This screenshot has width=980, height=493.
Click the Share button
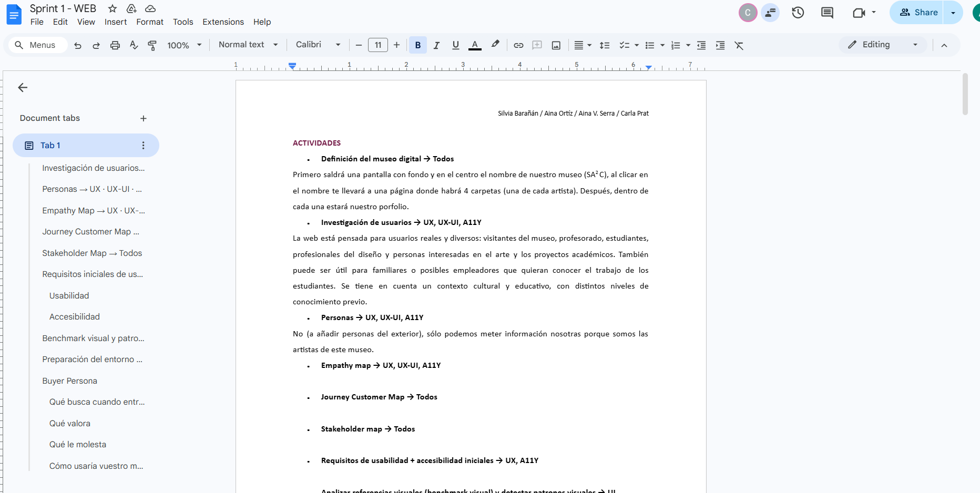click(918, 13)
